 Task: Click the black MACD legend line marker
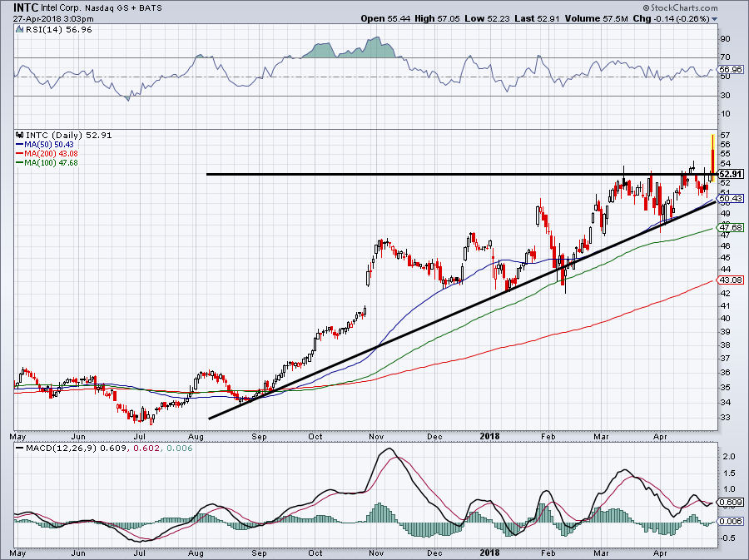pyautogui.click(x=20, y=448)
